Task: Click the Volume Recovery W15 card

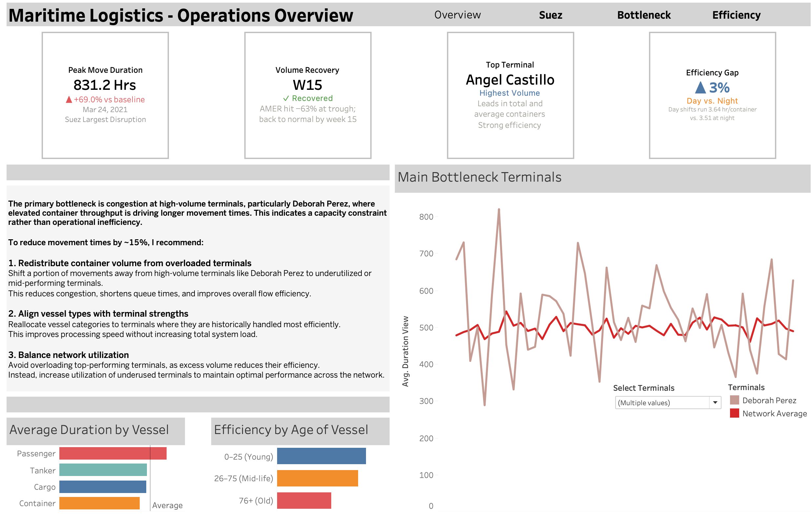Action: [308, 95]
